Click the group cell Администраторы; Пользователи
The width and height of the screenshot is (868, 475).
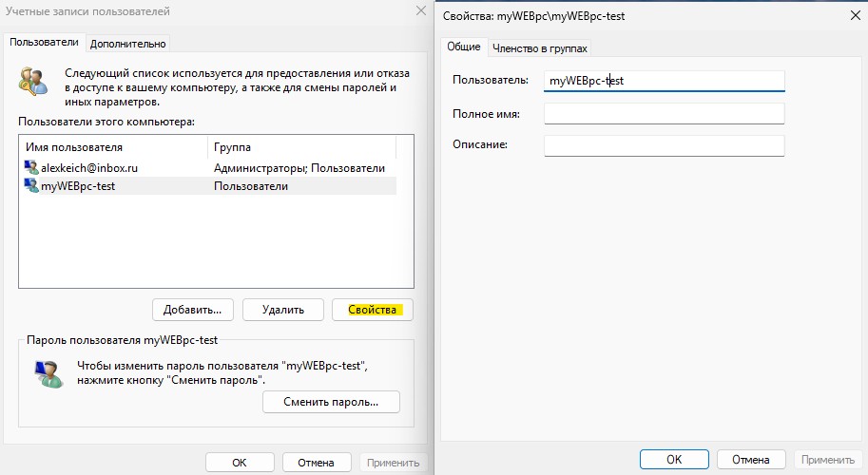pyautogui.click(x=299, y=168)
